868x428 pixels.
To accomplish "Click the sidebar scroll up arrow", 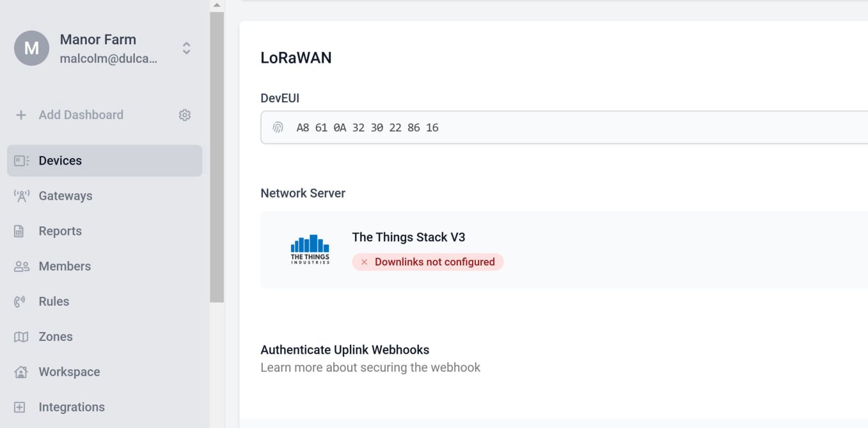I will [217, 5].
